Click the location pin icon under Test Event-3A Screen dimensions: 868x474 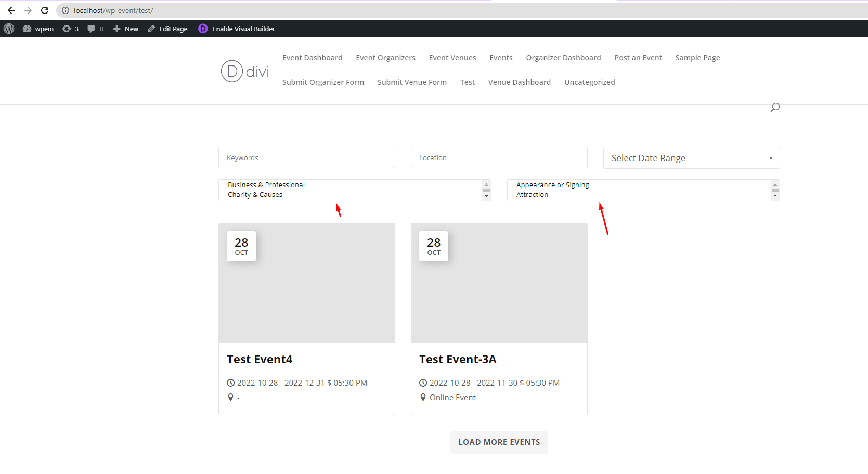coord(423,397)
